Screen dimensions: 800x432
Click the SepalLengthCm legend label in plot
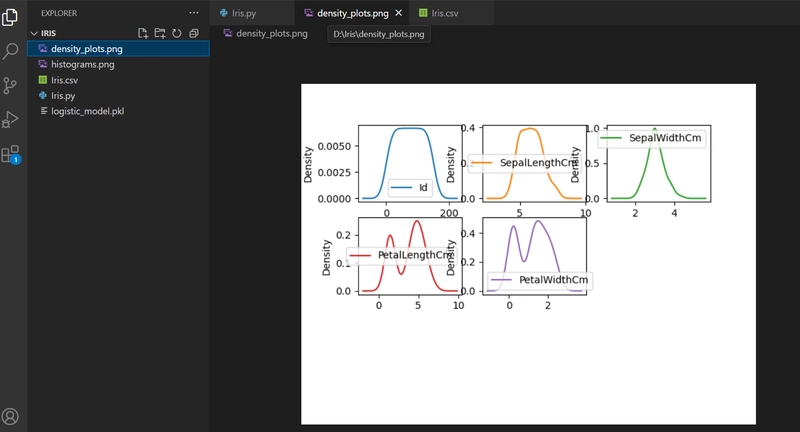point(539,163)
